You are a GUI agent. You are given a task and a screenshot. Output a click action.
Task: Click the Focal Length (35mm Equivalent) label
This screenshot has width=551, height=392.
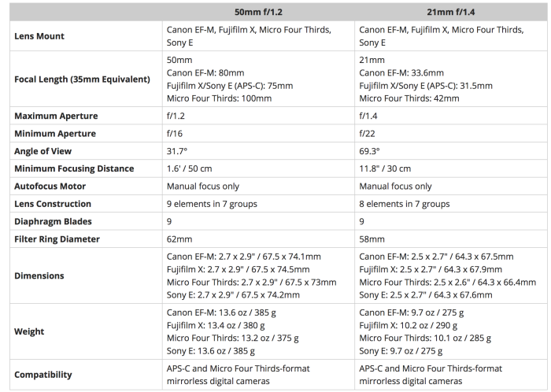tap(82, 79)
